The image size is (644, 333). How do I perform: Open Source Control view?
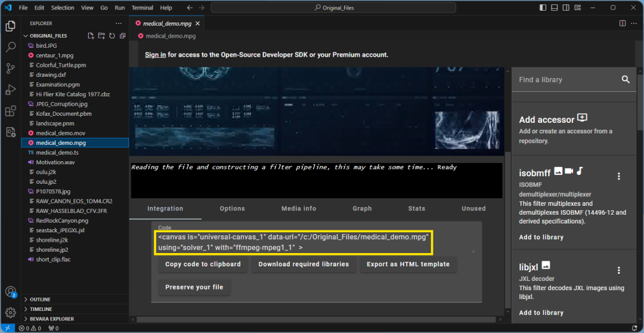click(x=11, y=69)
